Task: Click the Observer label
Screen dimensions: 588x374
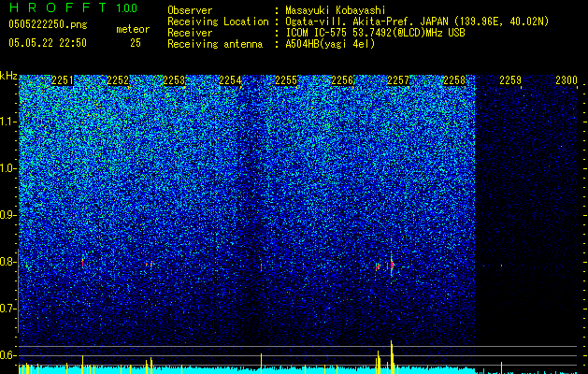Action: [x=190, y=10]
